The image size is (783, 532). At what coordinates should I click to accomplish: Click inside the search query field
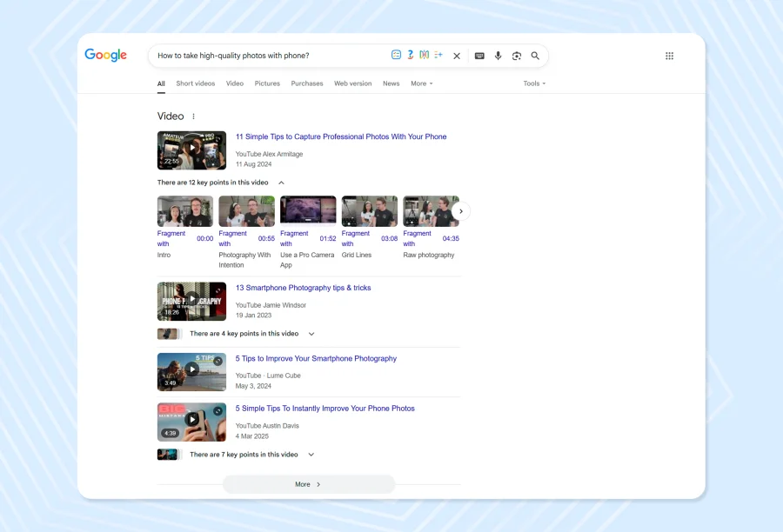tap(270, 56)
